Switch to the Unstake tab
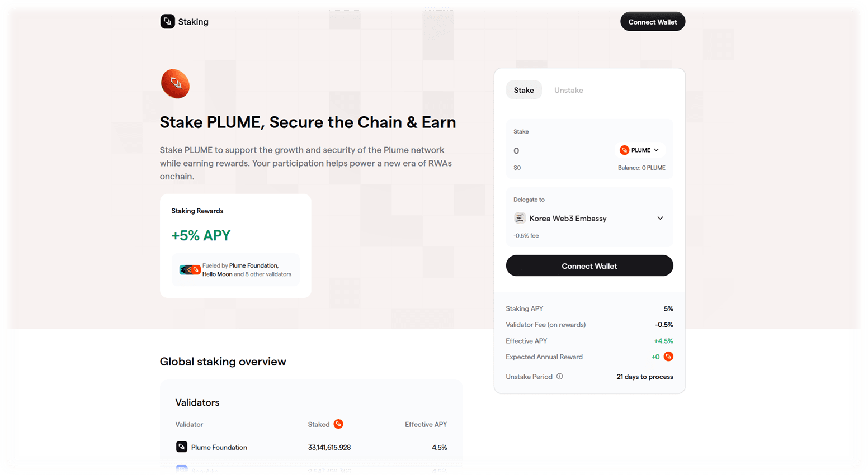Screen dimensions: 868x475 tap(568, 90)
